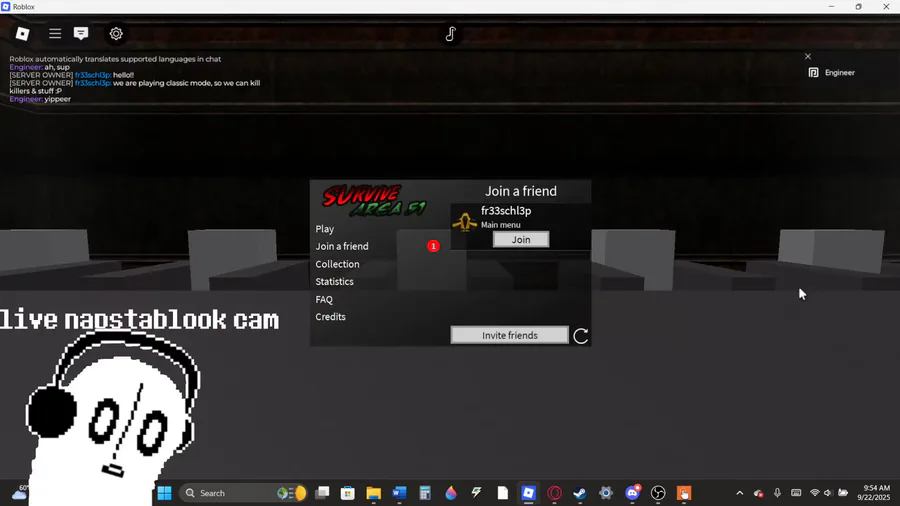Select Play in the main menu
This screenshot has height=506, width=900.
point(324,229)
